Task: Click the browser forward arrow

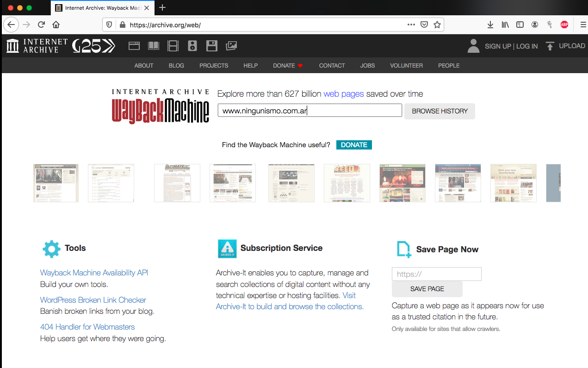Action: (26, 25)
